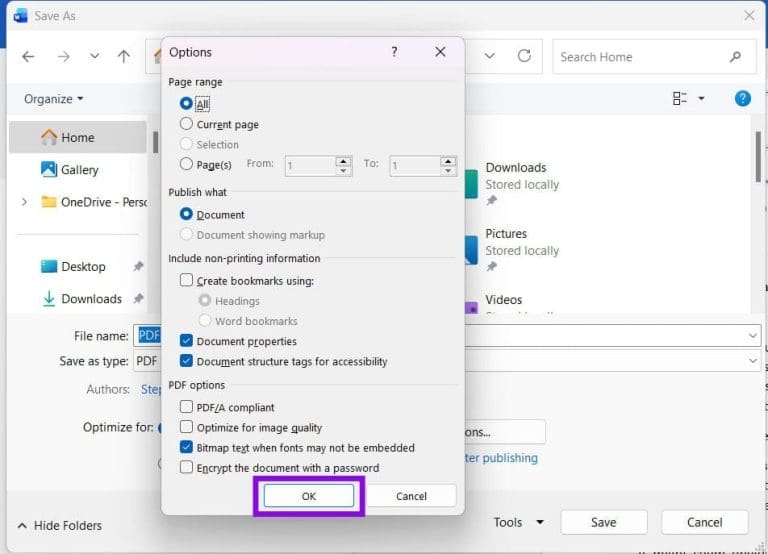The image size is (768, 554).
Task: Open the recent locations chevron
Action: 95,56
